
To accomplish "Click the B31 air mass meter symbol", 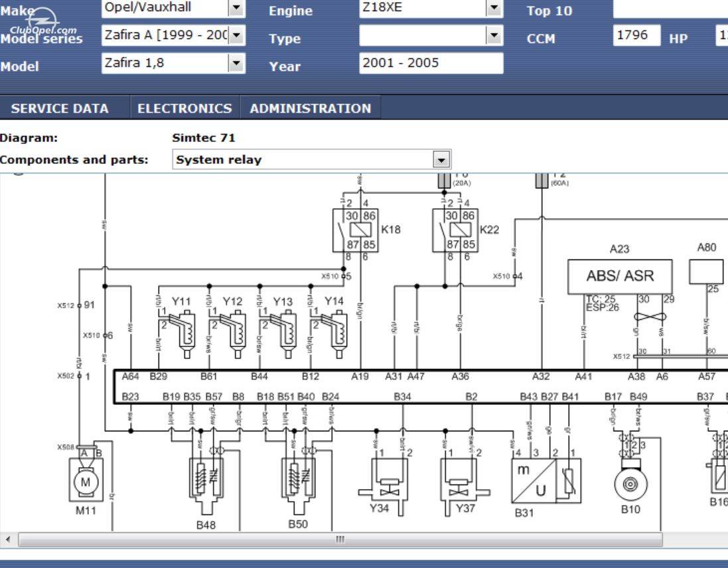I will 546,481.
